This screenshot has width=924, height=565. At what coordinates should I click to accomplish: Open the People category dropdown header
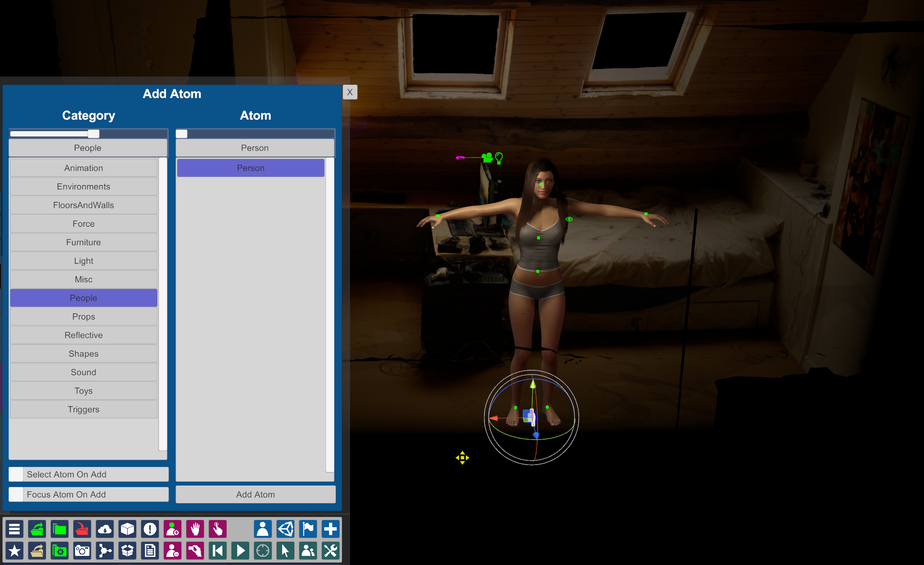tap(88, 148)
